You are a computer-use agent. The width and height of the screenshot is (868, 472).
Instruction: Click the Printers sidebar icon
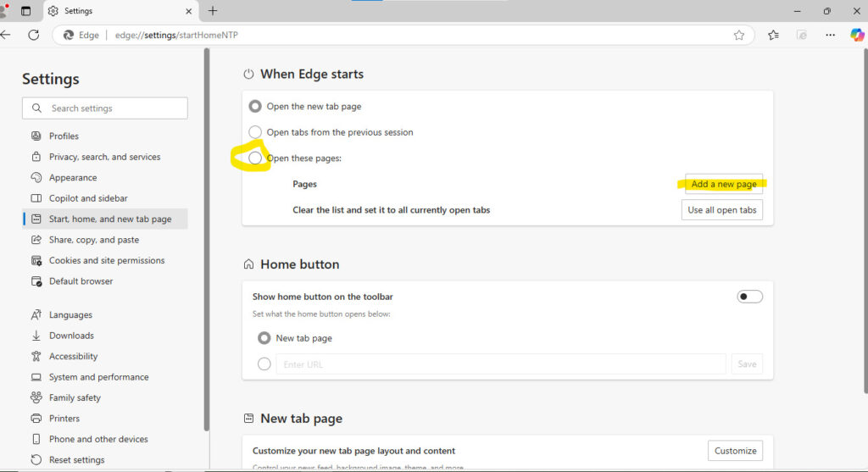pyautogui.click(x=36, y=419)
